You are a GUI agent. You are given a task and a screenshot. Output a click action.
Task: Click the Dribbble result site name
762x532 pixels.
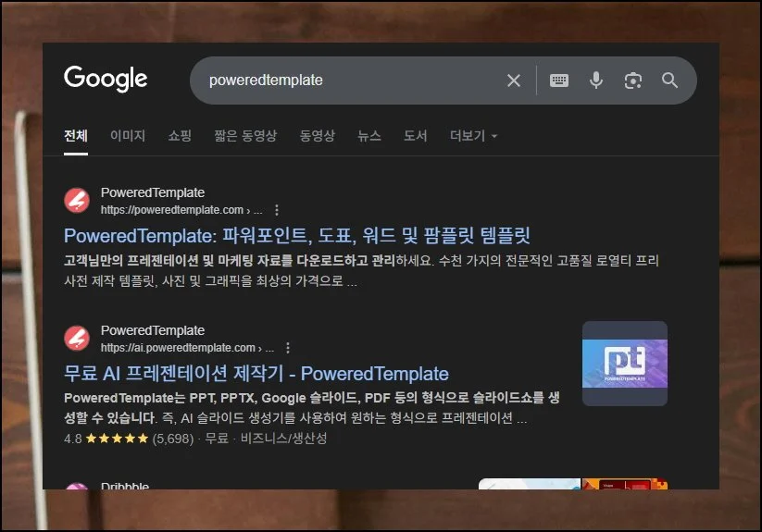pyautogui.click(x=125, y=486)
